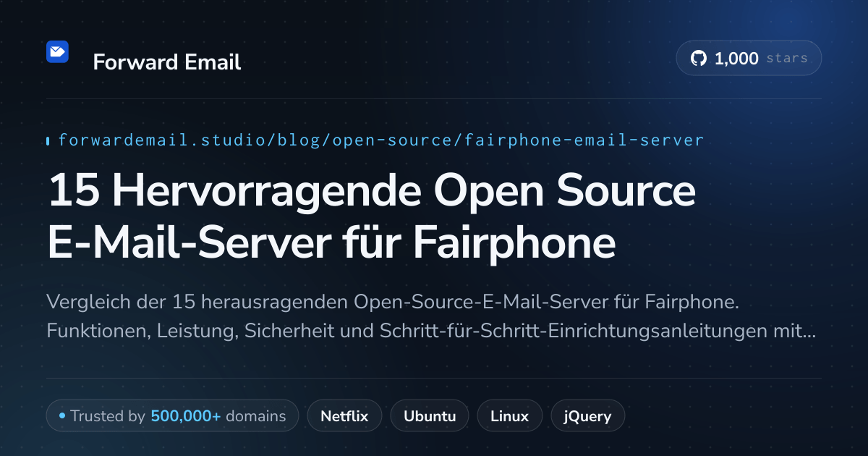Screen dimensions: 868x456
Task: Open the 1,000 stars GitHub badge
Action: click(x=749, y=59)
